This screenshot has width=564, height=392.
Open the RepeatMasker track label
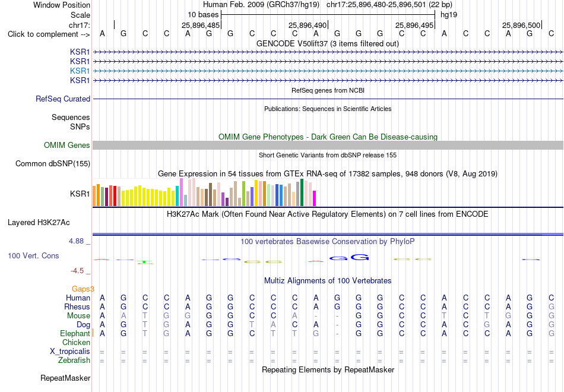coord(65,378)
